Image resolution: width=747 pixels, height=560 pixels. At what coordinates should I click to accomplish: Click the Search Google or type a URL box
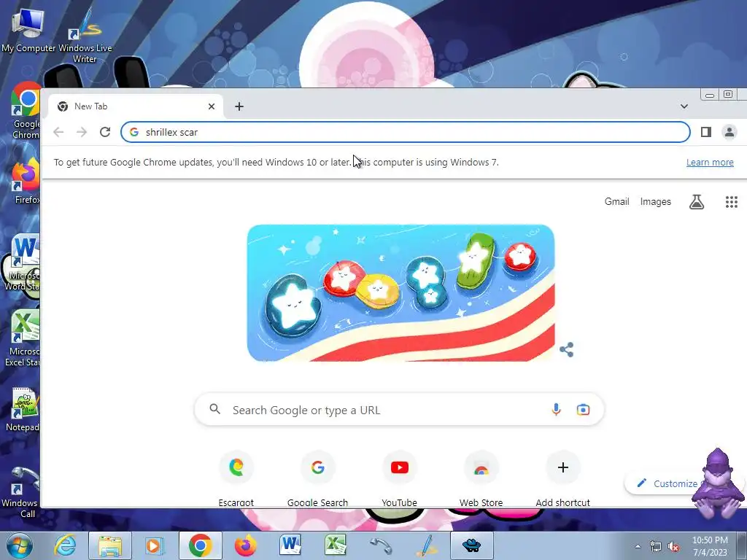[x=399, y=410]
